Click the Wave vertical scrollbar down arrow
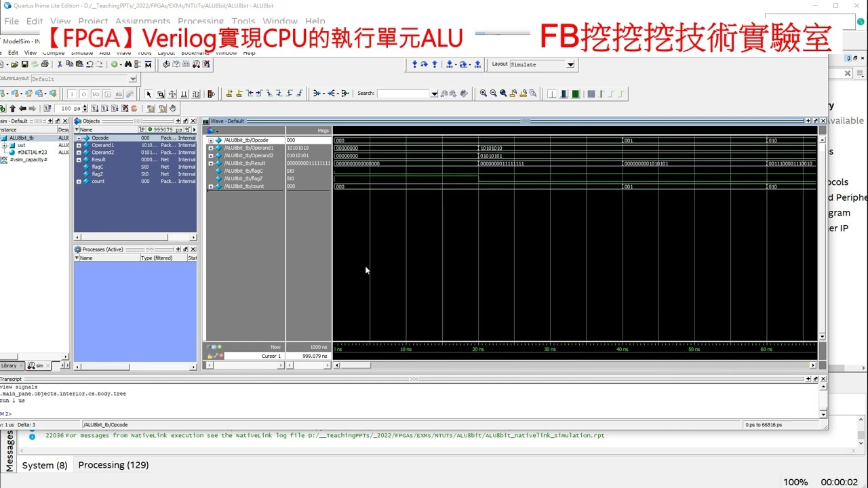Viewport: 868px width, 488px height. (x=823, y=336)
